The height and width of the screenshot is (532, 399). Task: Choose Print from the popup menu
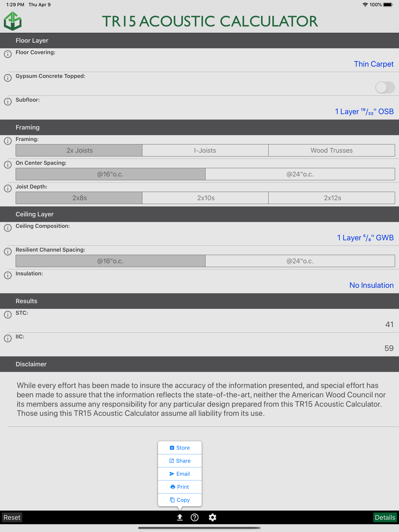pos(180,487)
